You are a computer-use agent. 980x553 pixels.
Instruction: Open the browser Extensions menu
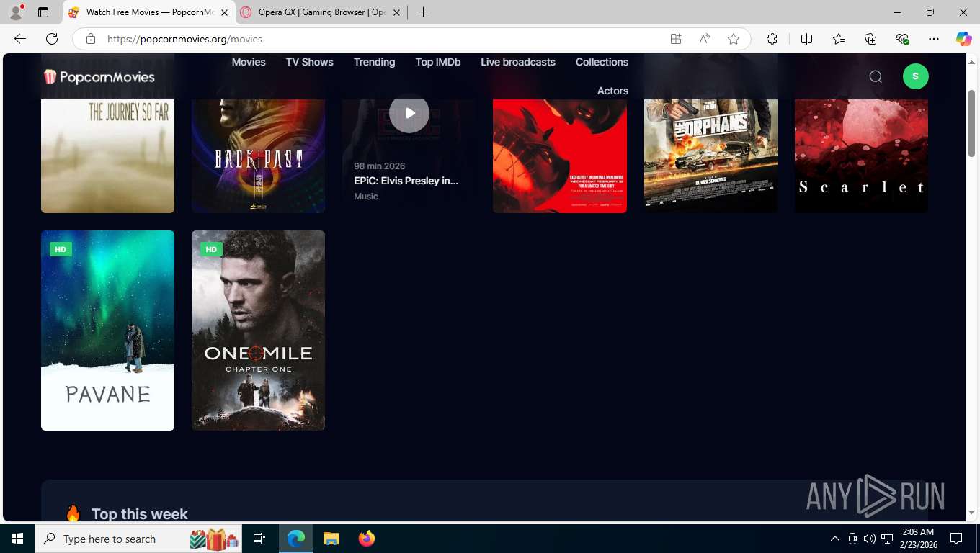(x=772, y=39)
